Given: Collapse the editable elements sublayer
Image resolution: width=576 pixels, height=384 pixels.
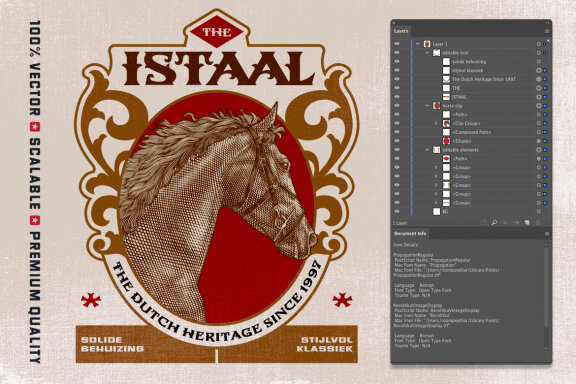Looking at the screenshot, I should pos(427,150).
